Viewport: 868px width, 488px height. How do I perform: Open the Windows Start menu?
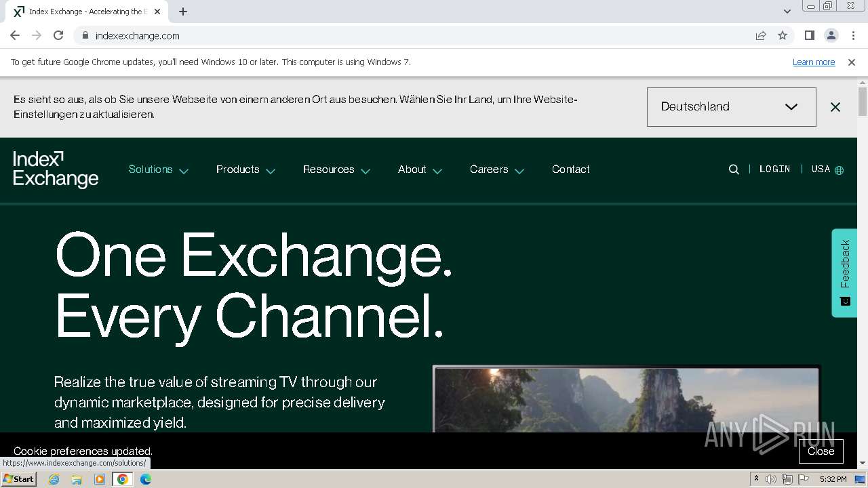(x=18, y=479)
